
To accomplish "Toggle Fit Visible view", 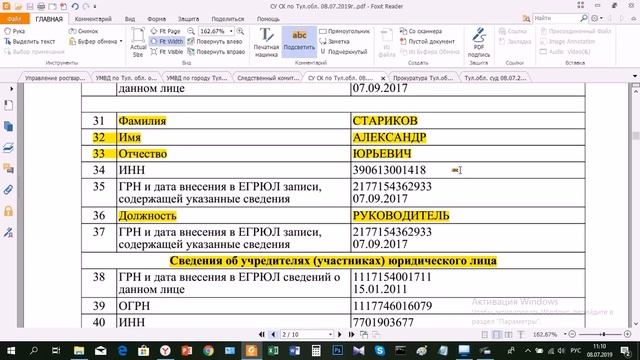I will [167, 52].
